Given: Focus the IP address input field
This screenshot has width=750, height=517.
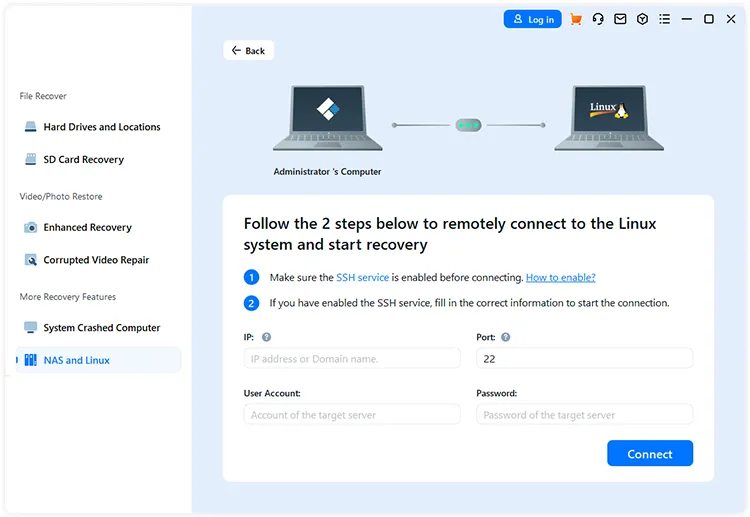Looking at the screenshot, I should tap(352, 358).
